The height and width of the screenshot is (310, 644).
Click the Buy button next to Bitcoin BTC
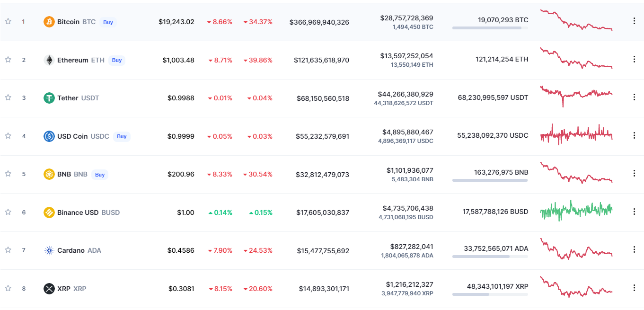click(108, 22)
